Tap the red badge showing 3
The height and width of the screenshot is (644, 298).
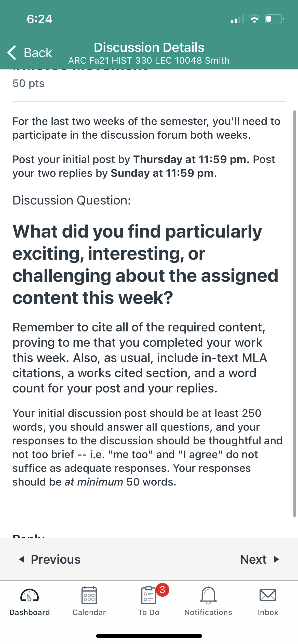[162, 590]
